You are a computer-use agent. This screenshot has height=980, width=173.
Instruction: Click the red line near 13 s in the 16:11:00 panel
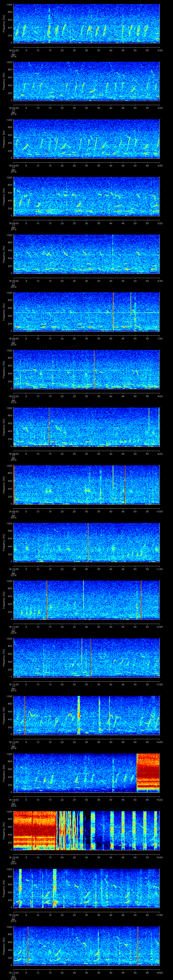click(46, 600)
